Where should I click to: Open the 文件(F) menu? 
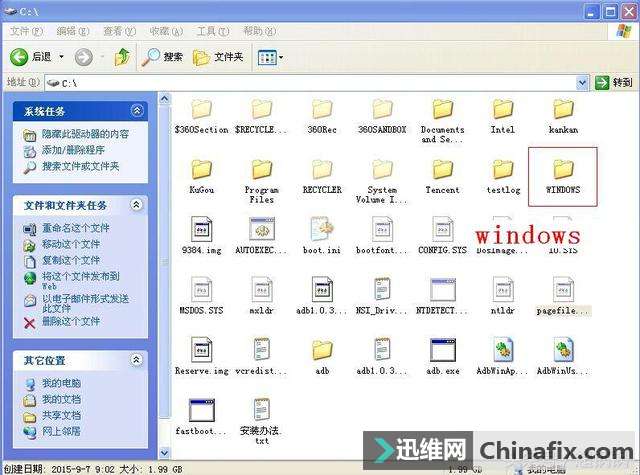pos(26,31)
